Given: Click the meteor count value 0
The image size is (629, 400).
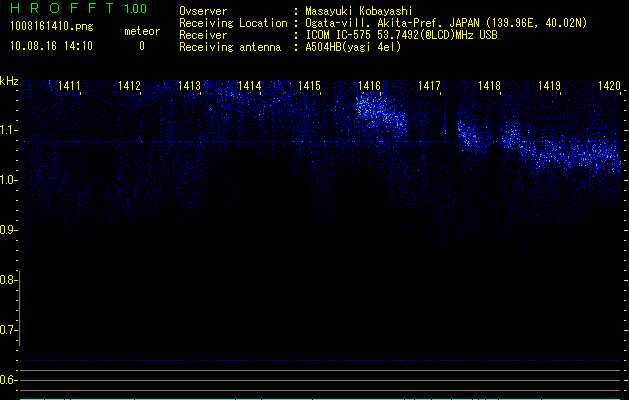Looking at the screenshot, I should click(x=142, y=46).
